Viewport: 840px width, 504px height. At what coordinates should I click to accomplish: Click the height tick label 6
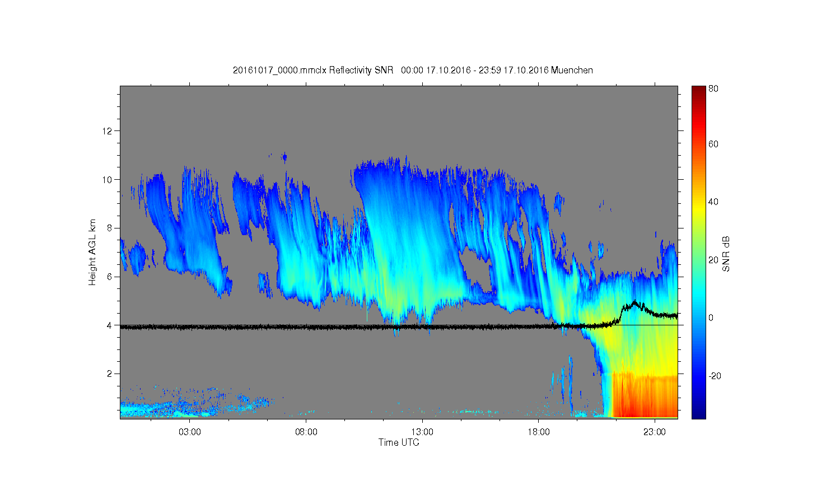pyautogui.click(x=110, y=277)
